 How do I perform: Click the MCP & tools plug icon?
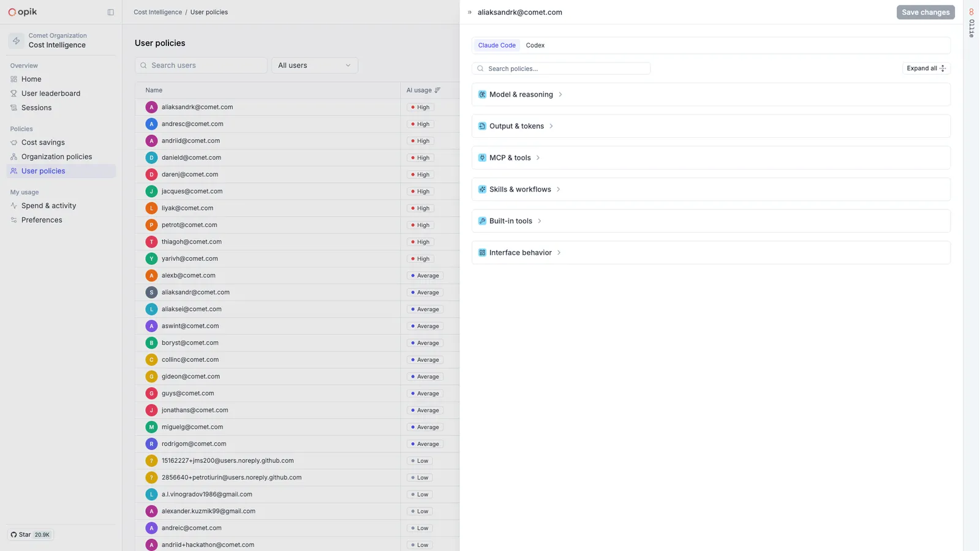482,158
